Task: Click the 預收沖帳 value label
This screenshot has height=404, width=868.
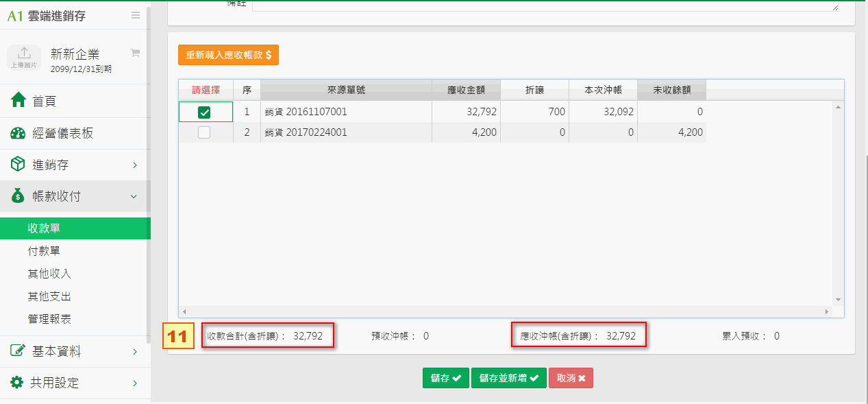Action: 400,336
